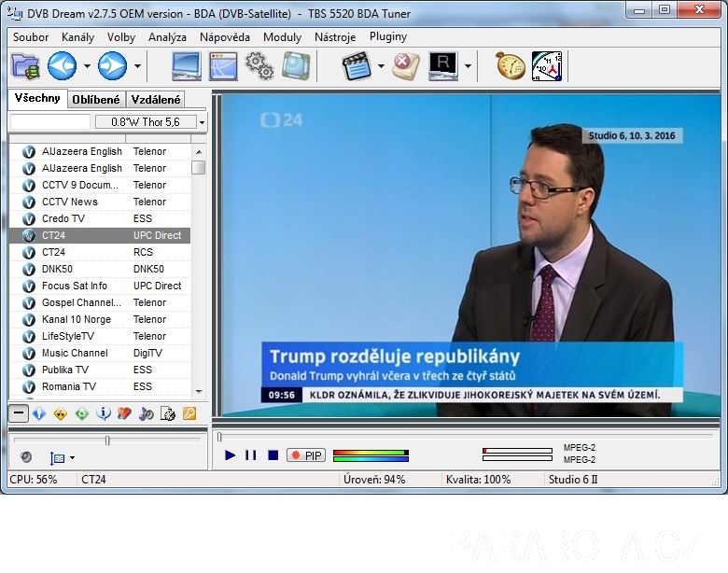728x573 pixels.
Task: Click the document with clock icon
Action: (x=168, y=413)
